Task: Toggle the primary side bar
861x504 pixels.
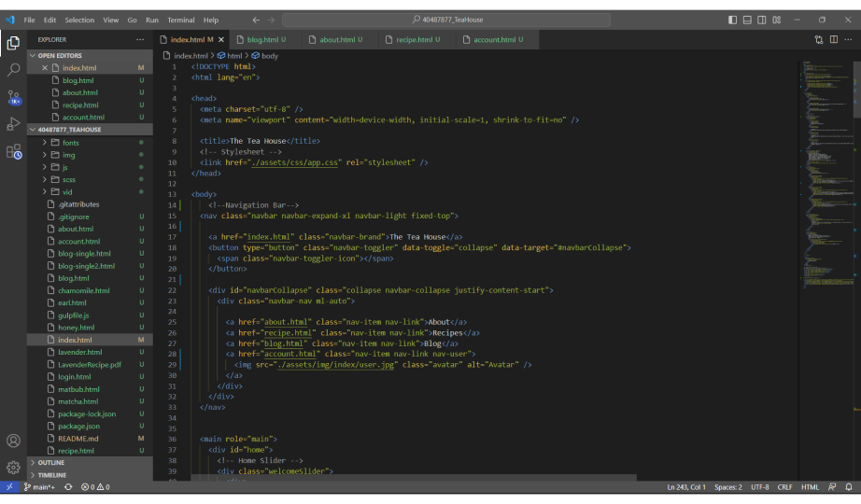Action: [732, 20]
